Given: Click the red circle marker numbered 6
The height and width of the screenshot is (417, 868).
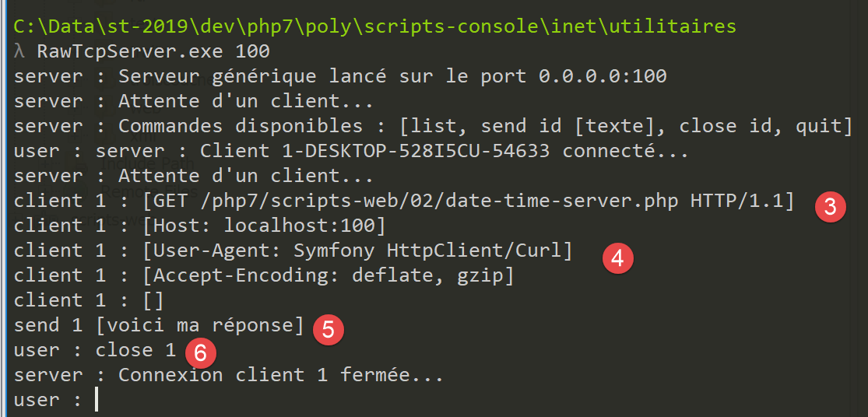Looking at the screenshot, I should pos(201,354).
